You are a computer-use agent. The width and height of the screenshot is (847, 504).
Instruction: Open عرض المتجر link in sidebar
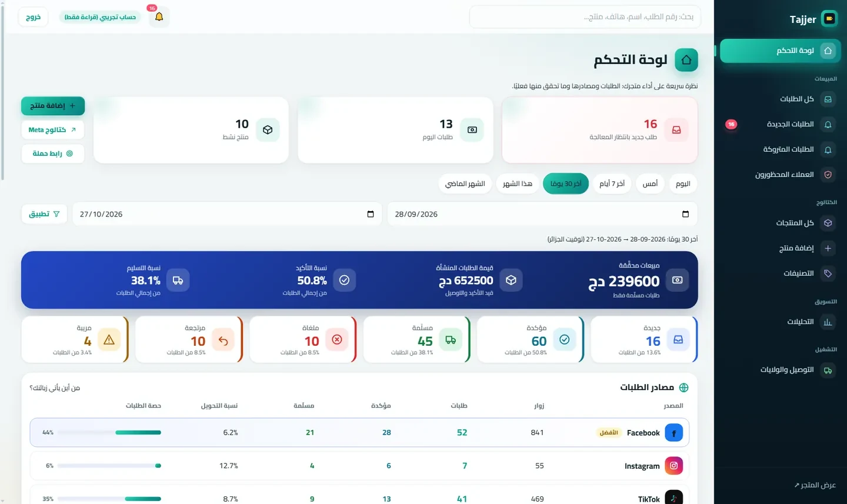815,485
